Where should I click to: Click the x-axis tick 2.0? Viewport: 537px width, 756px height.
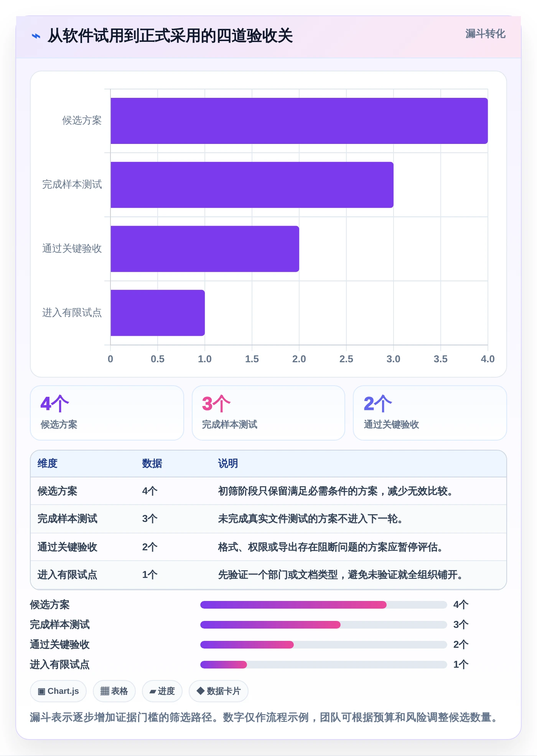[299, 359]
